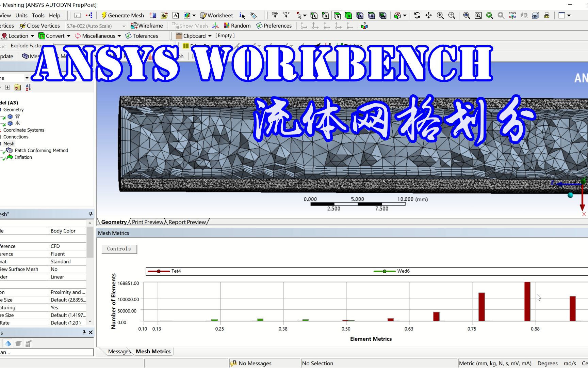Select the edge selection filter icon
The height and width of the screenshot is (368, 588).
(326, 15)
